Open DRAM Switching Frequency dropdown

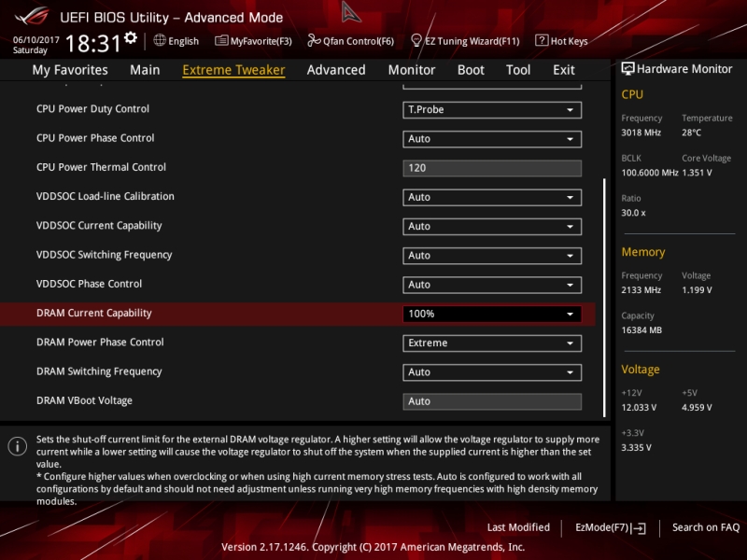point(492,372)
